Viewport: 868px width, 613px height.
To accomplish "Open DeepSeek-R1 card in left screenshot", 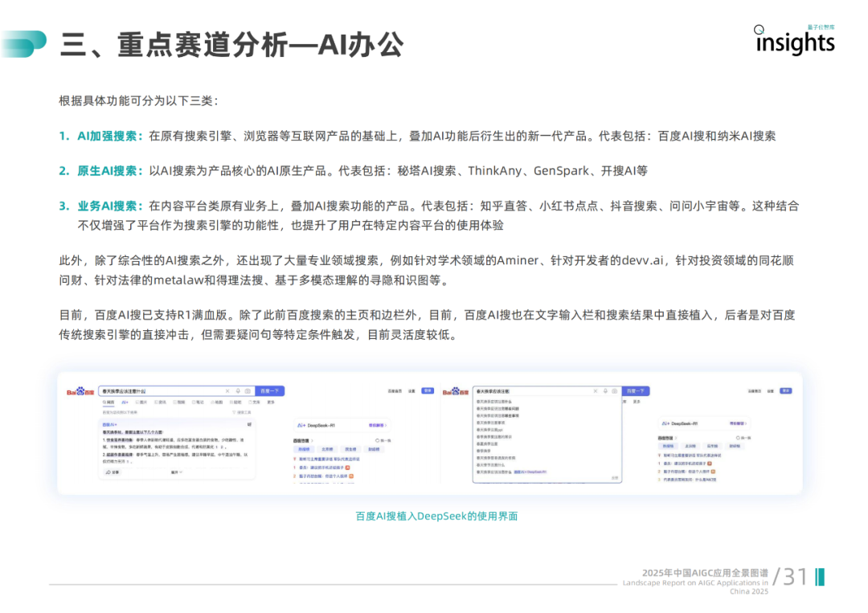I will [342, 426].
